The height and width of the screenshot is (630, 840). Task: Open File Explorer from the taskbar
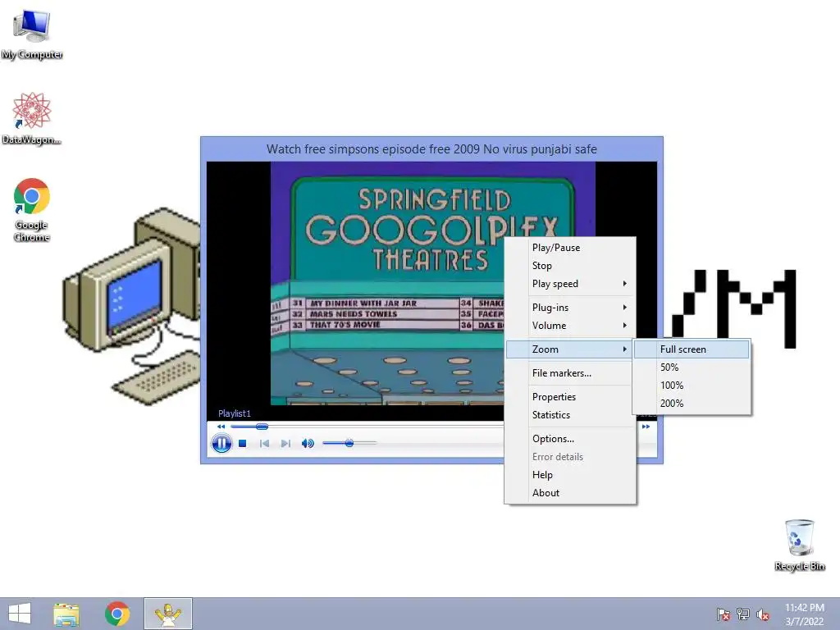(66, 614)
